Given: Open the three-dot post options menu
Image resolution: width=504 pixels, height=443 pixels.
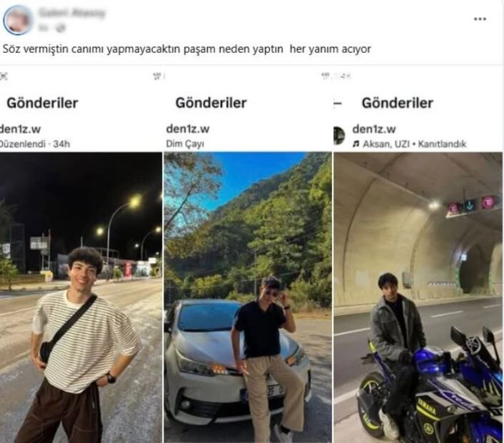Looking at the screenshot, I should pos(480,19).
